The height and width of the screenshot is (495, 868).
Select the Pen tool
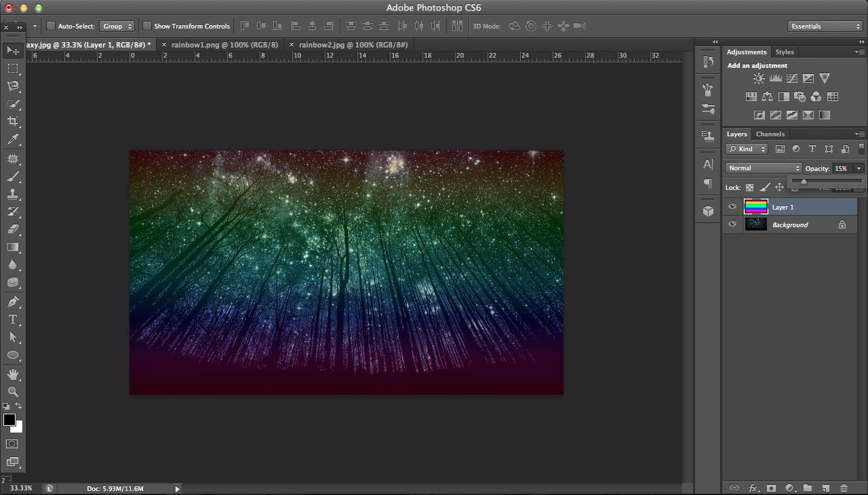point(13,302)
